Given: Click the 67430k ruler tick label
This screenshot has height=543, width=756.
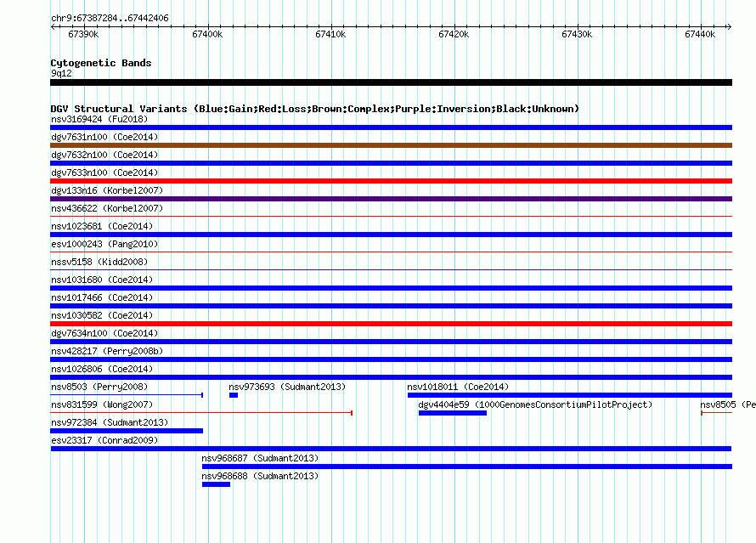Looking at the screenshot, I should pos(577,34).
